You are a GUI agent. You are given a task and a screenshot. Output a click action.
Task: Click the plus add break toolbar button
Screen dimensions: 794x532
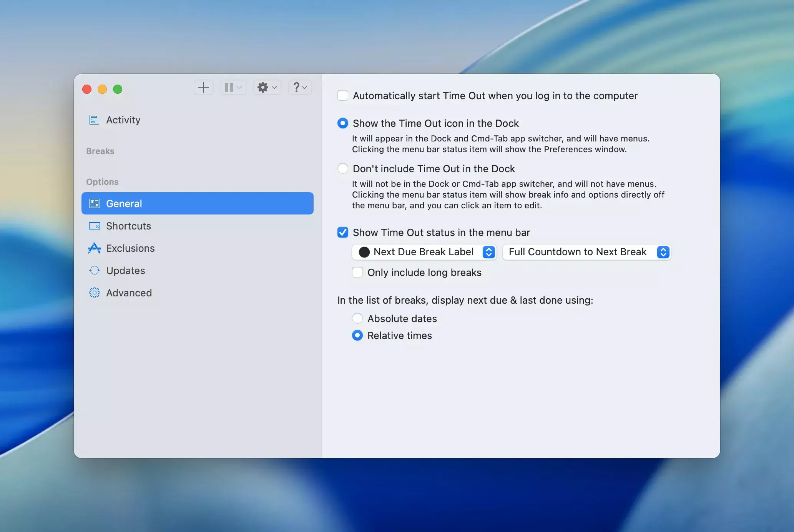(x=203, y=88)
